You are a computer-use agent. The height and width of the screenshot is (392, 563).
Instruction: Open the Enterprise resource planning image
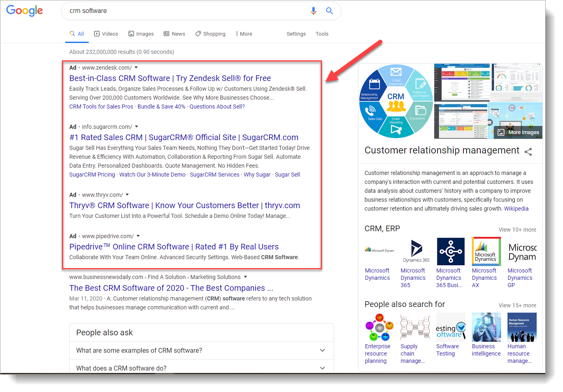coord(380,327)
